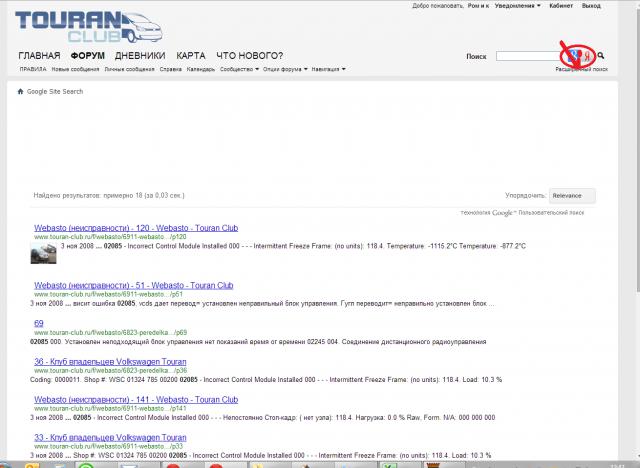Select the Yandex 'Я' search icon
The image size is (640, 468).
pyautogui.click(x=587, y=56)
